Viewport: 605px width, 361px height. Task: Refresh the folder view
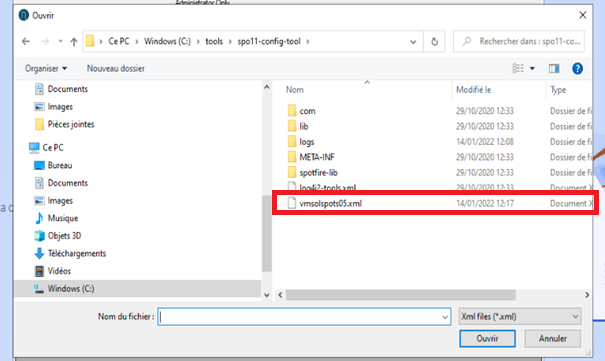pyautogui.click(x=434, y=41)
